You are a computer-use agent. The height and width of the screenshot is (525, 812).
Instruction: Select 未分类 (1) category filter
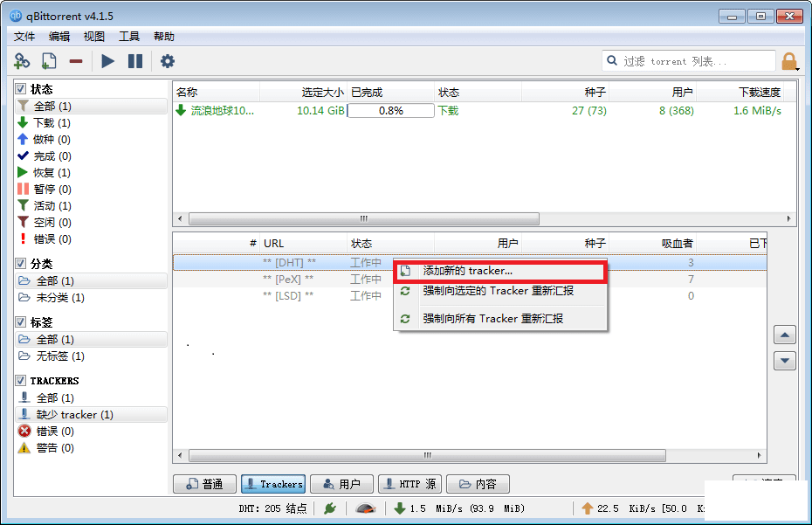click(91, 297)
